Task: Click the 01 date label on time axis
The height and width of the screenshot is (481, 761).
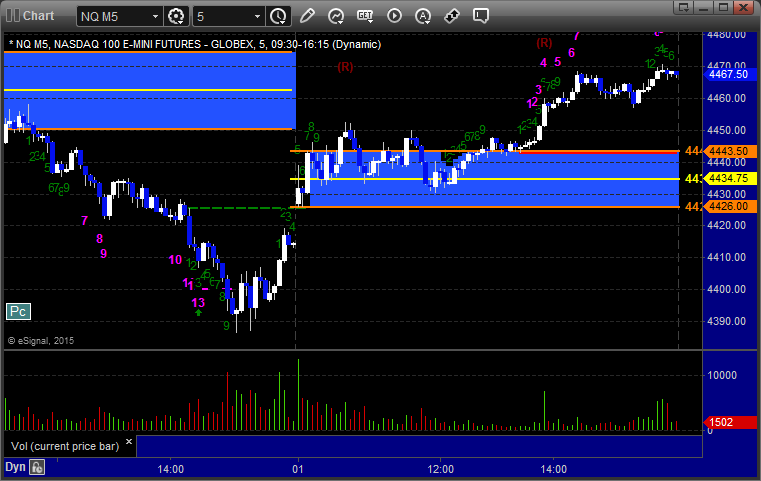Action: [298, 469]
